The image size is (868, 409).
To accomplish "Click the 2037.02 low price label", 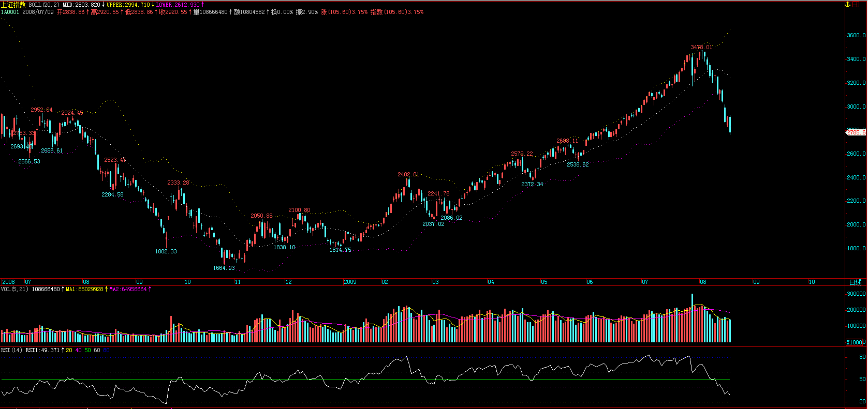I will [433, 224].
